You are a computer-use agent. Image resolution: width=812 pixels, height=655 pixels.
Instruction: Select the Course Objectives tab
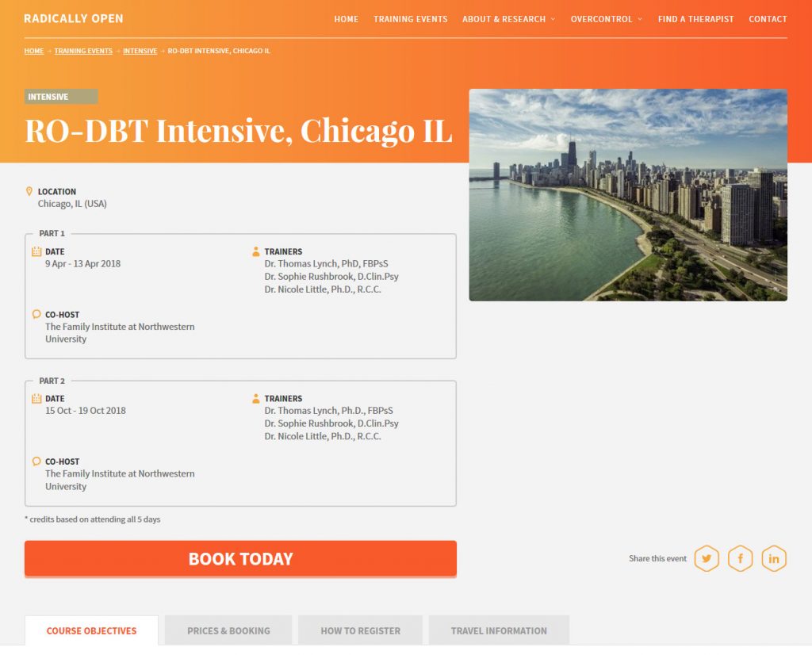tap(92, 630)
